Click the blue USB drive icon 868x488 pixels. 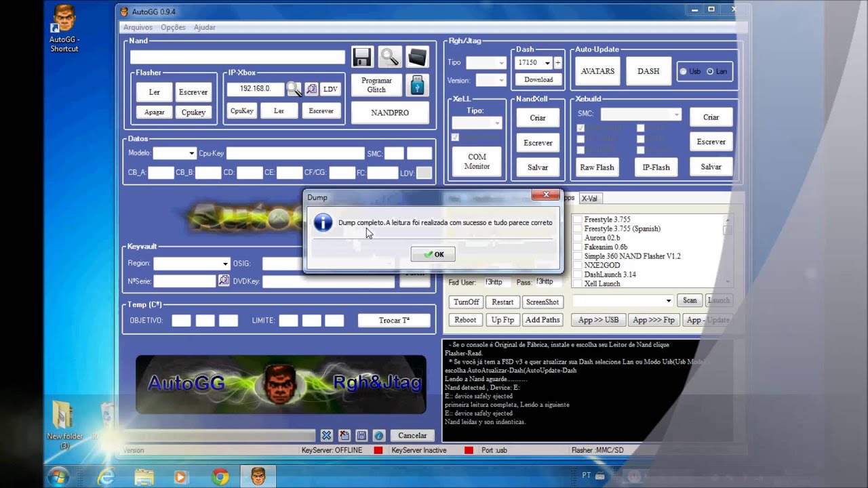pos(417,85)
